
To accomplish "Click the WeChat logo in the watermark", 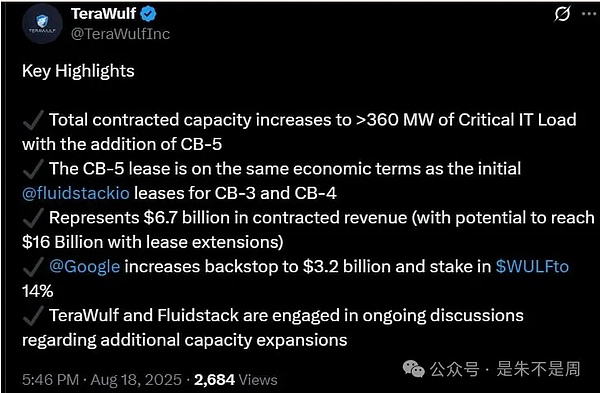I will pyautogui.click(x=414, y=369).
